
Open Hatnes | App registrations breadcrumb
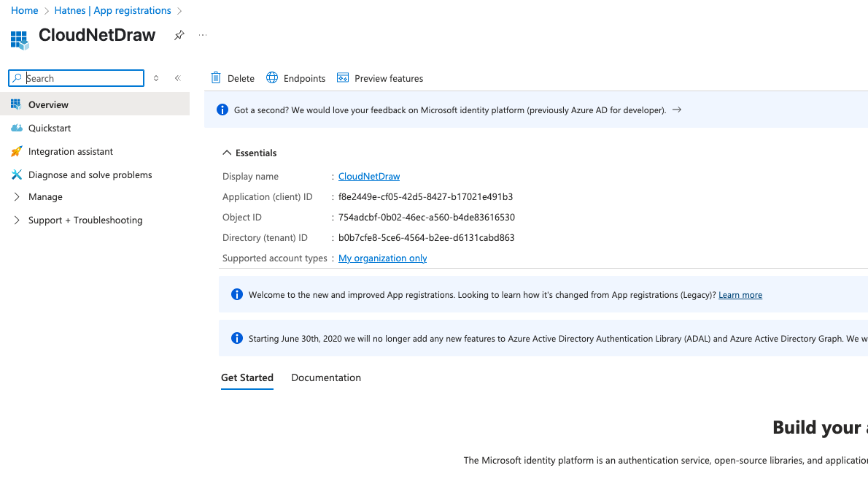[112, 10]
